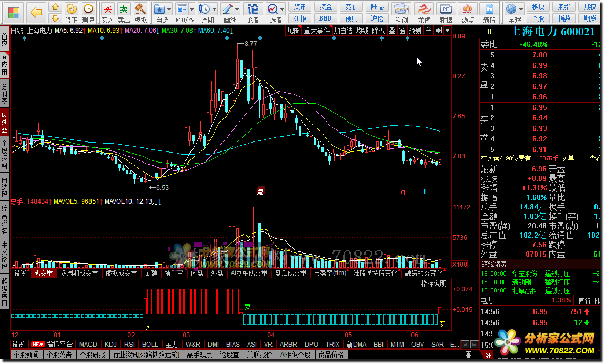The height and width of the screenshot is (364, 605).
Task: Toggle 均线 moving average lines
Action: pos(362,31)
